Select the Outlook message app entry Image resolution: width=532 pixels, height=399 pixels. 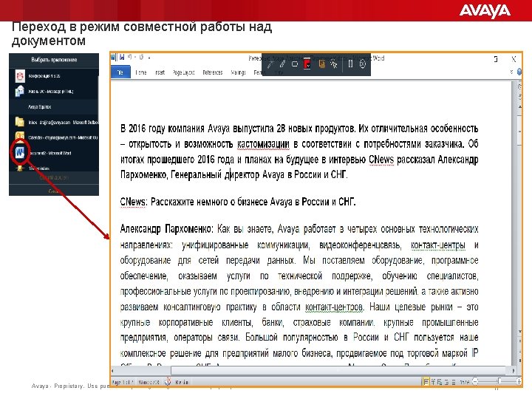coord(54,92)
